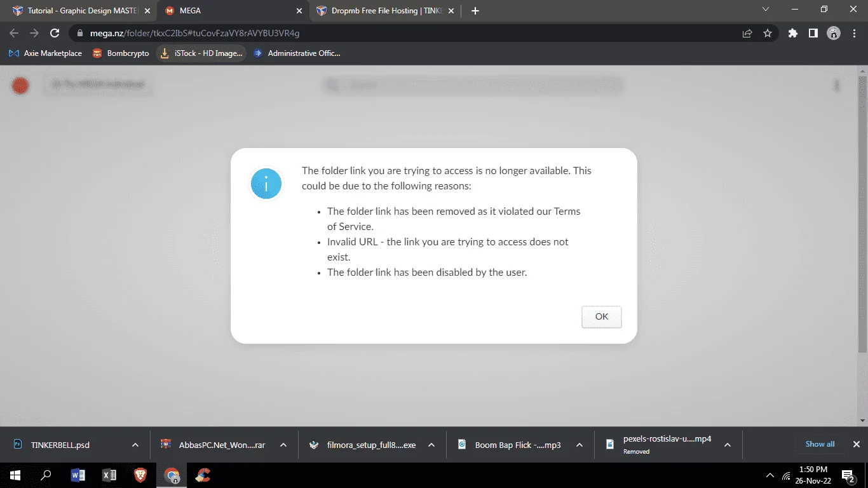Open the iStock - HD Image bookmark

coord(201,53)
